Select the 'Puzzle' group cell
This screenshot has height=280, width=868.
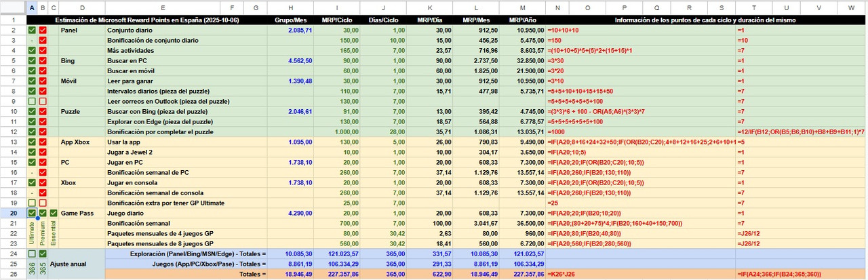82,112
